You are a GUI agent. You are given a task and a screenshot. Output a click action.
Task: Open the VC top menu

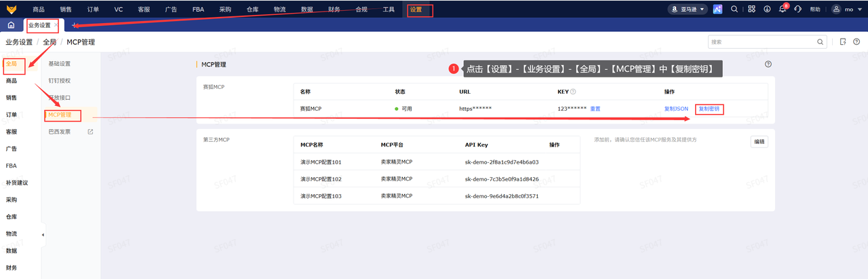[119, 10]
